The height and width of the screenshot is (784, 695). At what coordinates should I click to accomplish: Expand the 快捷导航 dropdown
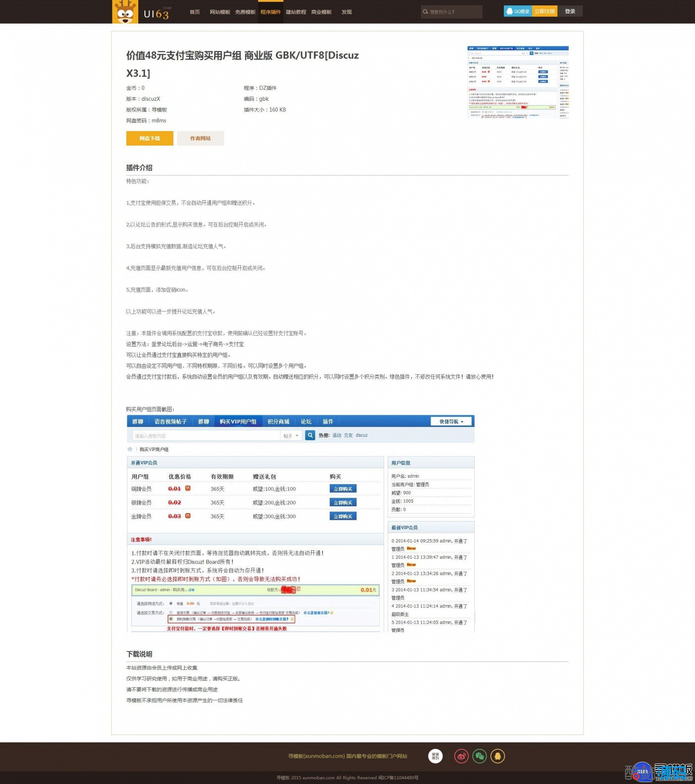click(451, 422)
